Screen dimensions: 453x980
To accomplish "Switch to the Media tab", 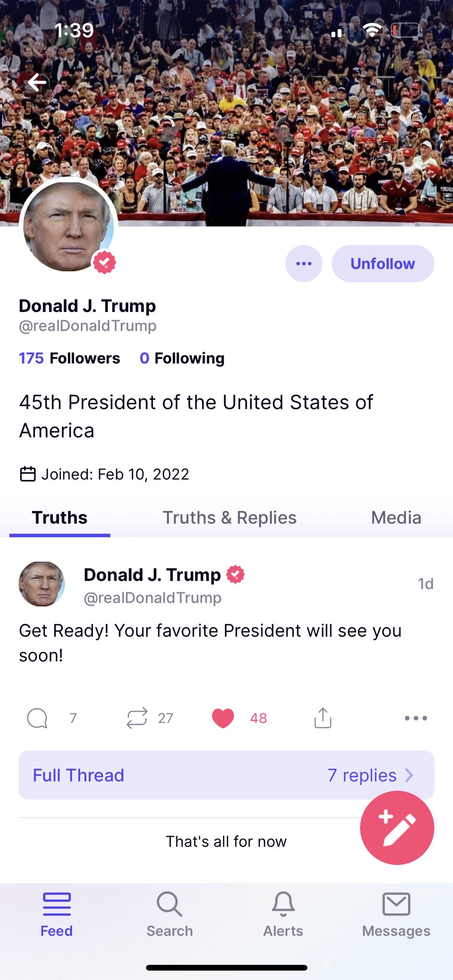I will (x=396, y=518).
